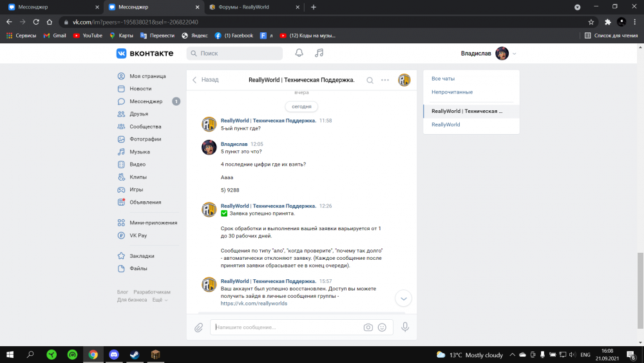Click page vertical scrollbar thumb
Screen dimensions: 644x363
coord(640,291)
